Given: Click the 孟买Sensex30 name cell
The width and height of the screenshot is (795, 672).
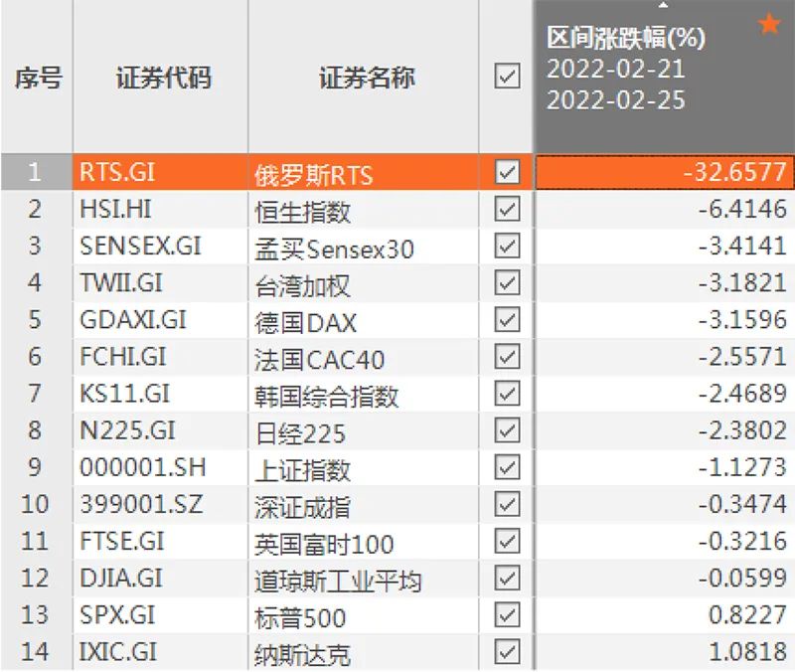Looking at the screenshot, I should (364, 246).
